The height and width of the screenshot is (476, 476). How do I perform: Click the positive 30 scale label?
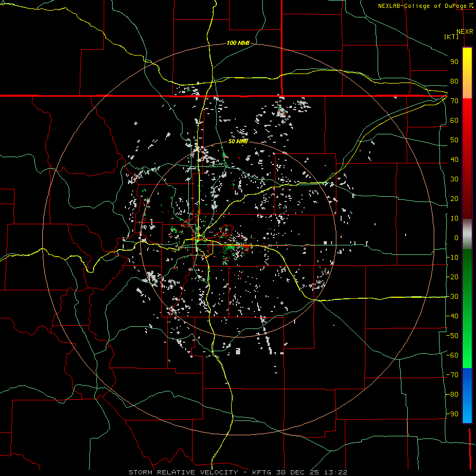454,179
